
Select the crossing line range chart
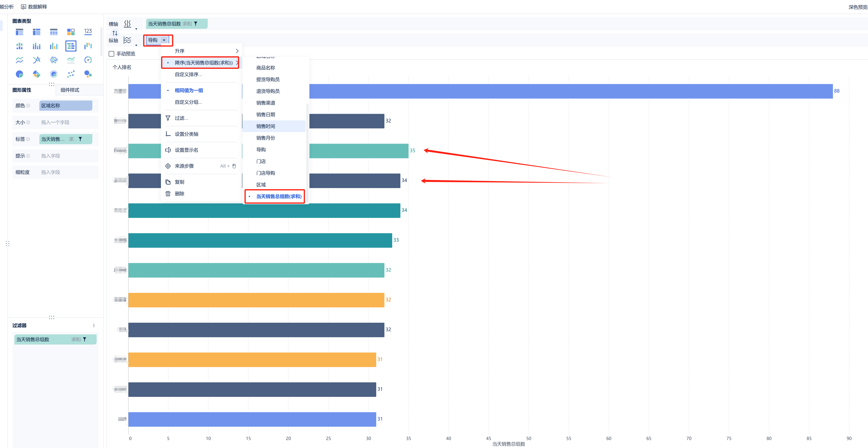(36, 60)
